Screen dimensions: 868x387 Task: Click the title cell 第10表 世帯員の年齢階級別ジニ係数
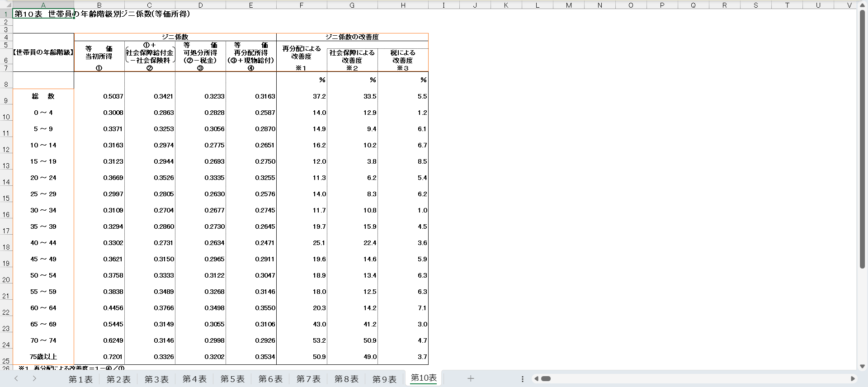coord(43,14)
